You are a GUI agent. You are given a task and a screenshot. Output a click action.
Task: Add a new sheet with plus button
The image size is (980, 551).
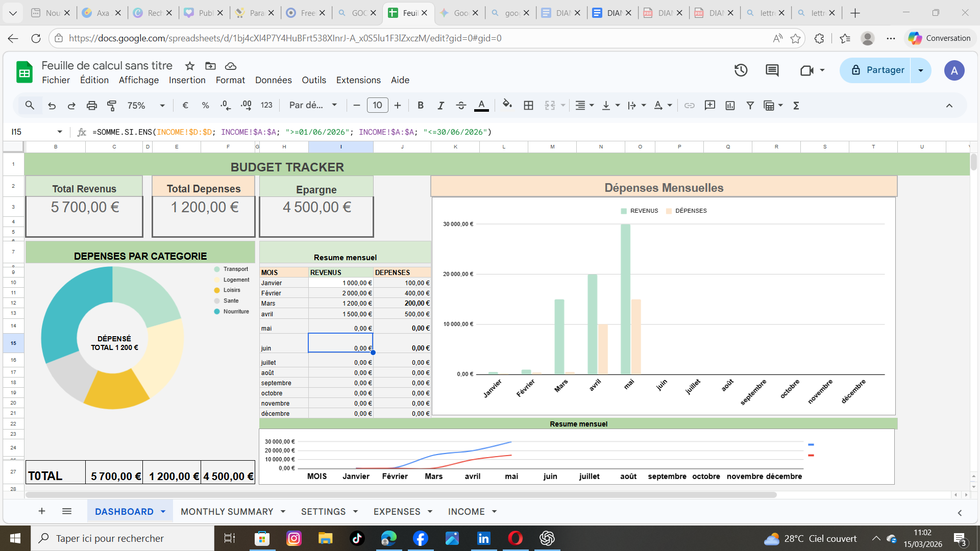tap(42, 511)
